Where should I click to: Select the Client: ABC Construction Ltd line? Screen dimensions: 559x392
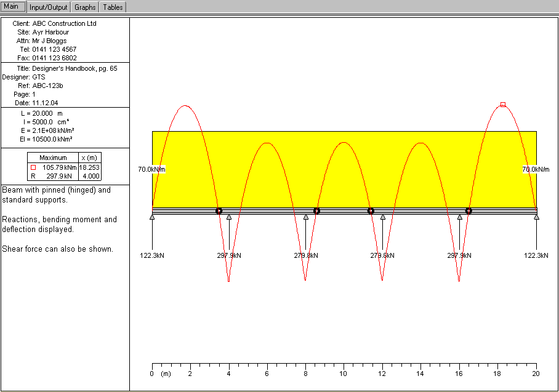pos(55,23)
